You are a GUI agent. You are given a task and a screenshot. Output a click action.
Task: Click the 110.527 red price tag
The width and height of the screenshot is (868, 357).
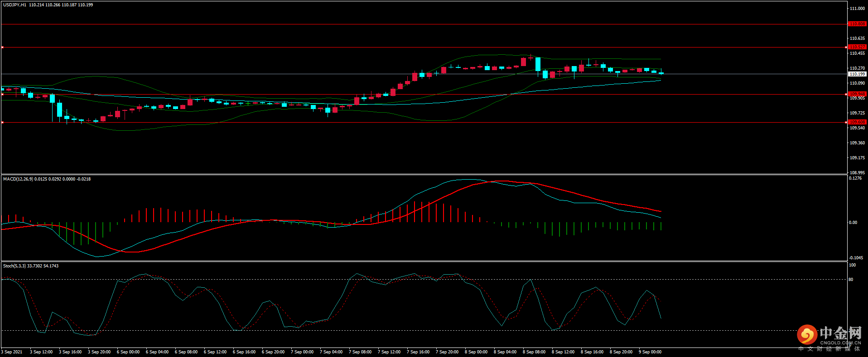857,47
